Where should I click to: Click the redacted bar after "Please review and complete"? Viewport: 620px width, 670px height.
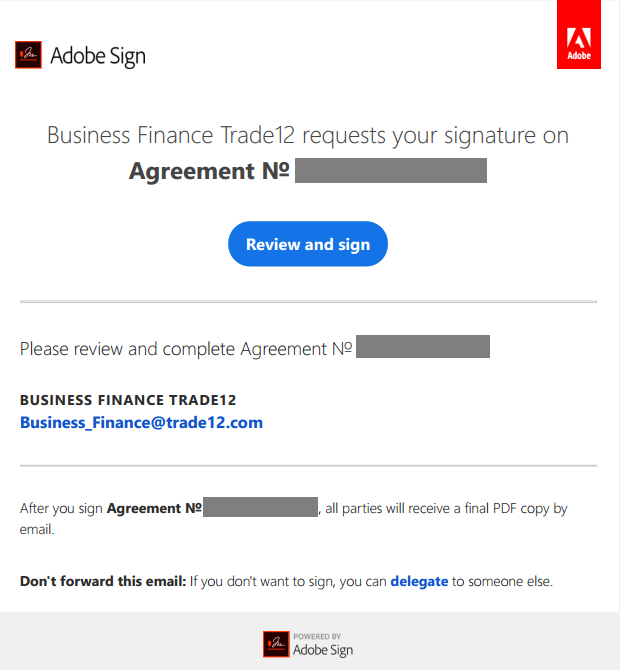pyautogui.click(x=423, y=347)
